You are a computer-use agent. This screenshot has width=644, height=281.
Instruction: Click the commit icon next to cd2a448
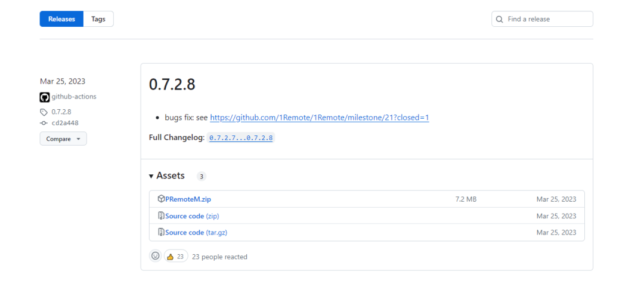point(44,123)
